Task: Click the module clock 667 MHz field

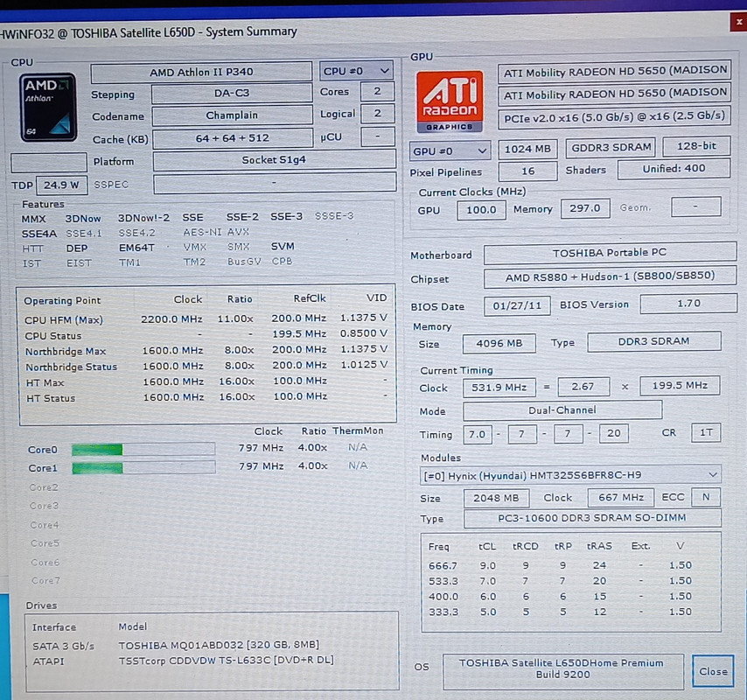Action: click(621, 498)
